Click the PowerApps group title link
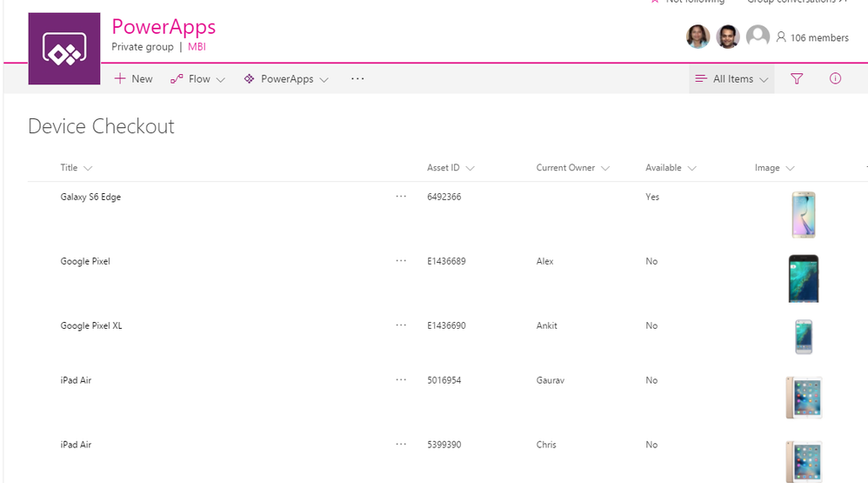The height and width of the screenshot is (483, 868). click(x=164, y=27)
